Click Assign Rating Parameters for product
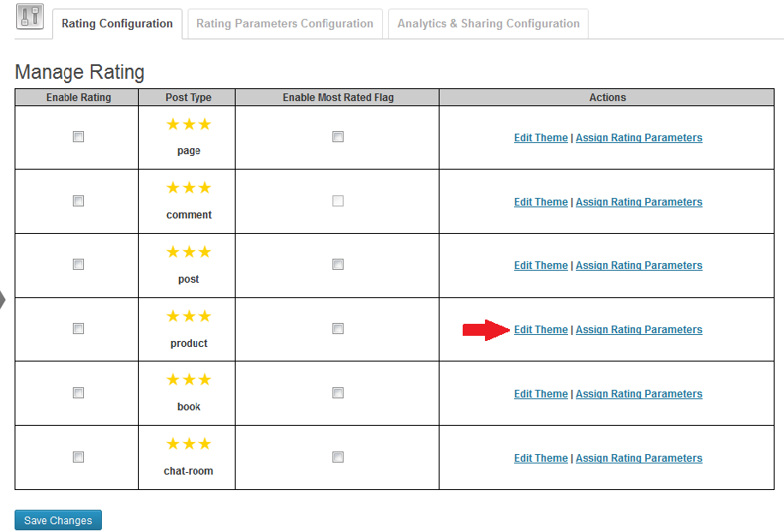The width and height of the screenshot is (784, 532). point(639,330)
